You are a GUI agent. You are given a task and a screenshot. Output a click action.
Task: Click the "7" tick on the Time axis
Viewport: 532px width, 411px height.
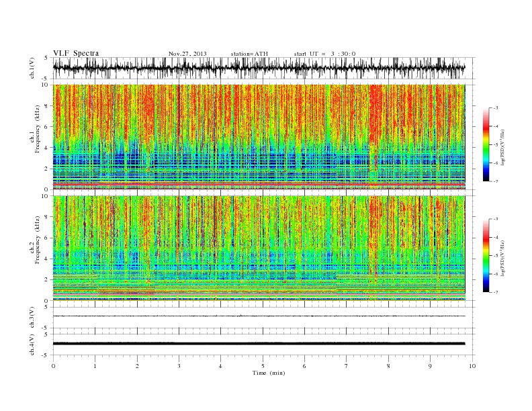(347, 366)
